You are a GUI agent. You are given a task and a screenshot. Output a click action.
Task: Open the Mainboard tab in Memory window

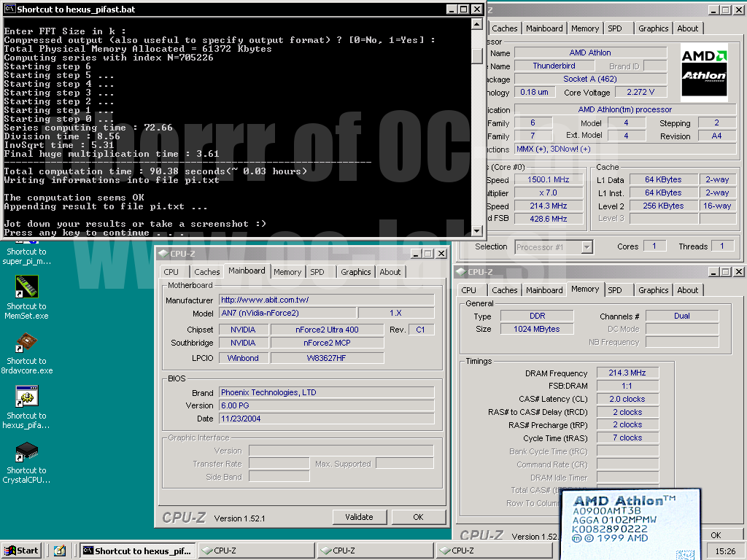click(544, 290)
